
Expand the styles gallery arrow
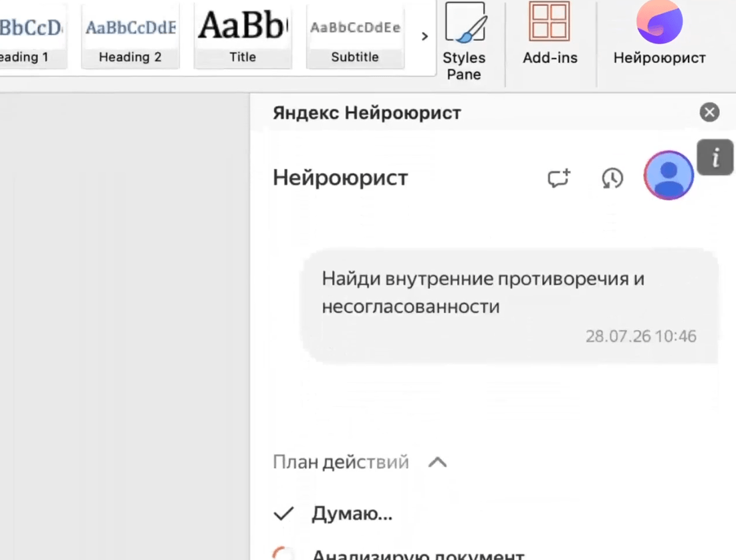(x=424, y=36)
